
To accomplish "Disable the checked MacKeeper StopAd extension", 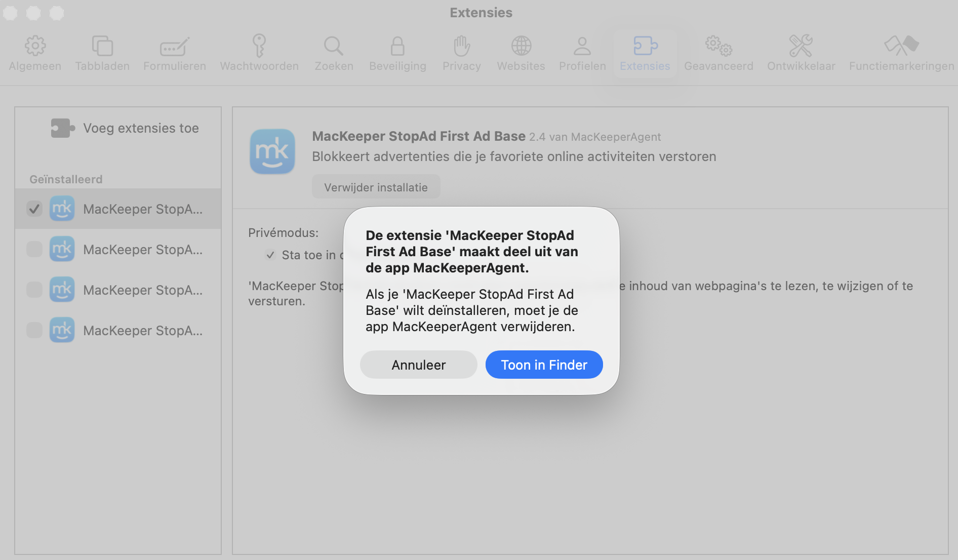I will (34, 209).
